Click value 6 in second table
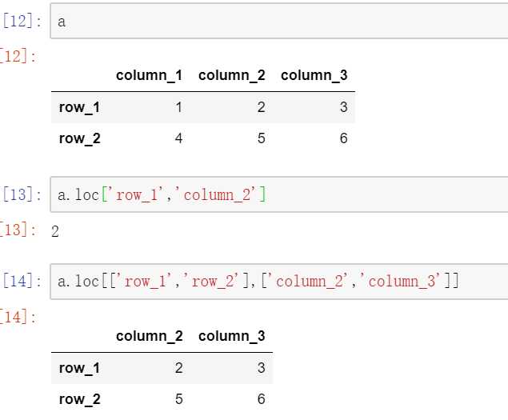508x420 pixels. [x=261, y=399]
